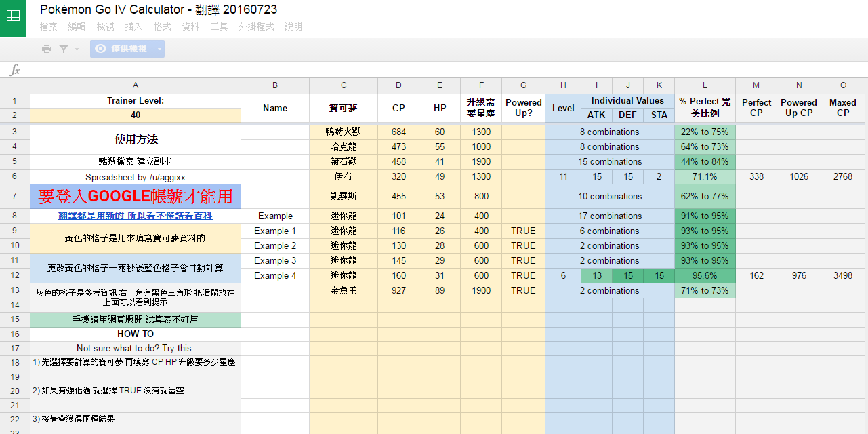868x434 pixels.
Task: Select column L header
Action: (x=705, y=85)
